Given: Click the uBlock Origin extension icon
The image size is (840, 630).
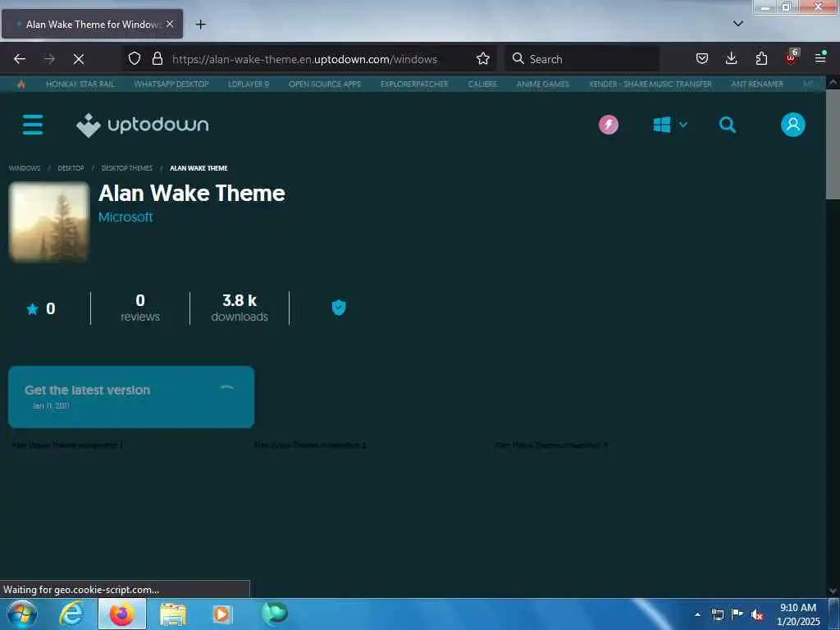Looking at the screenshot, I should (x=792, y=58).
